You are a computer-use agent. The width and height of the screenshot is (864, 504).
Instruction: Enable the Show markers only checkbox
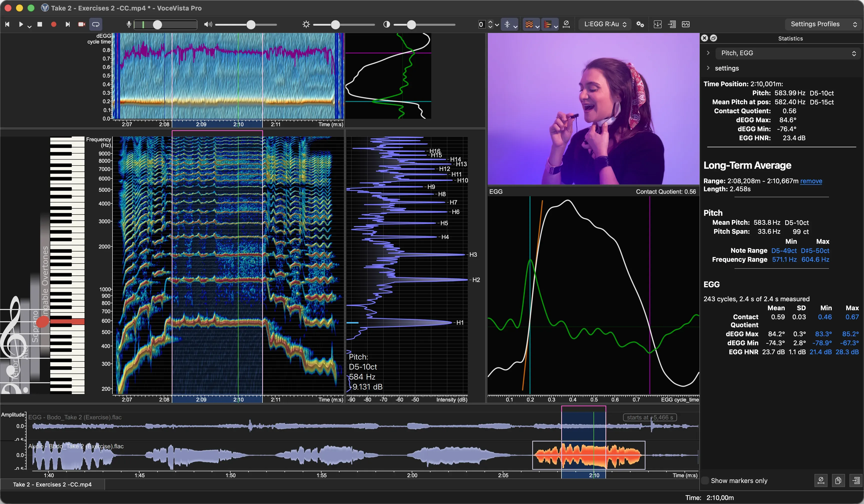pos(705,481)
